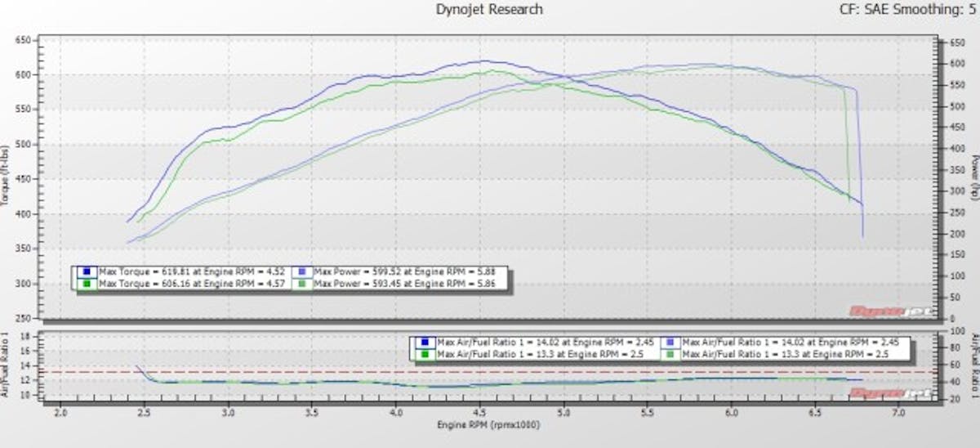Click the green Max Torque 606.16 legend swatch
This screenshot has width=980, height=448.
click(x=86, y=283)
